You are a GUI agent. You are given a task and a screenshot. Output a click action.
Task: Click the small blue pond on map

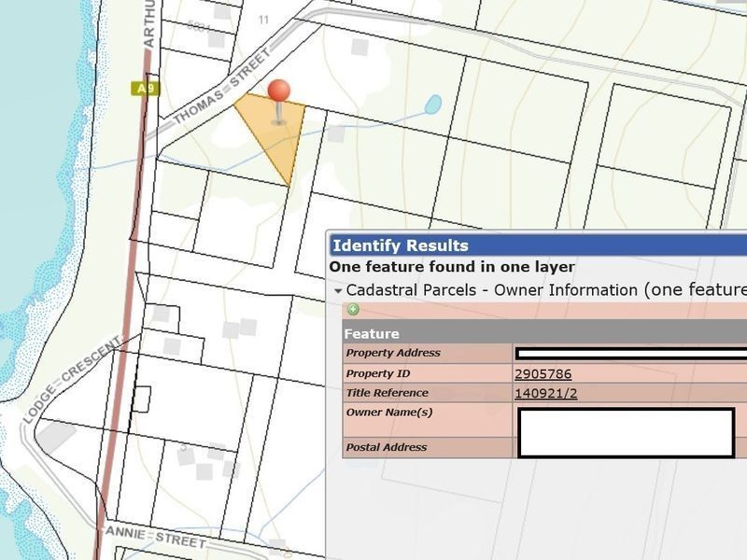click(433, 105)
